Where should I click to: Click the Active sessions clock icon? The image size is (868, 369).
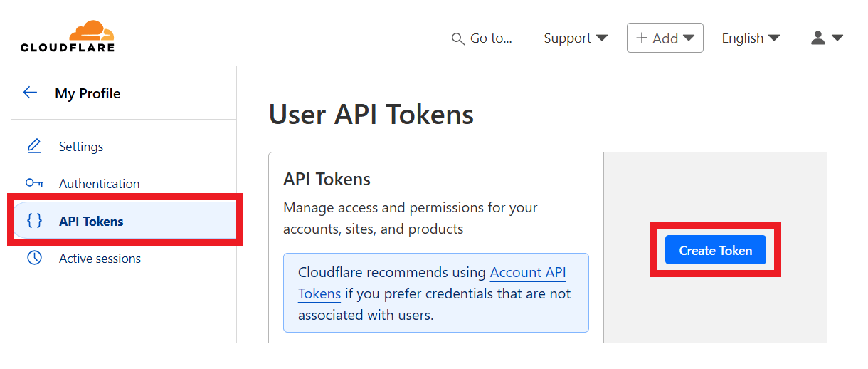point(34,258)
